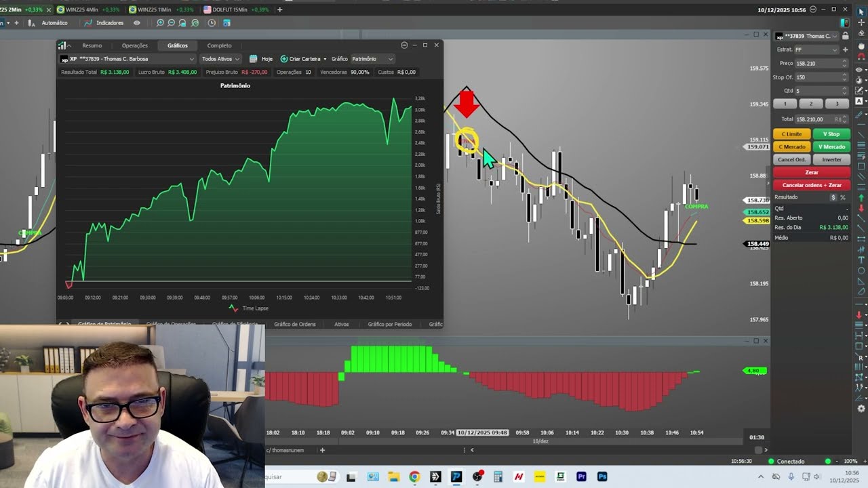
Task: Click the C Limite buy button
Action: point(791,134)
